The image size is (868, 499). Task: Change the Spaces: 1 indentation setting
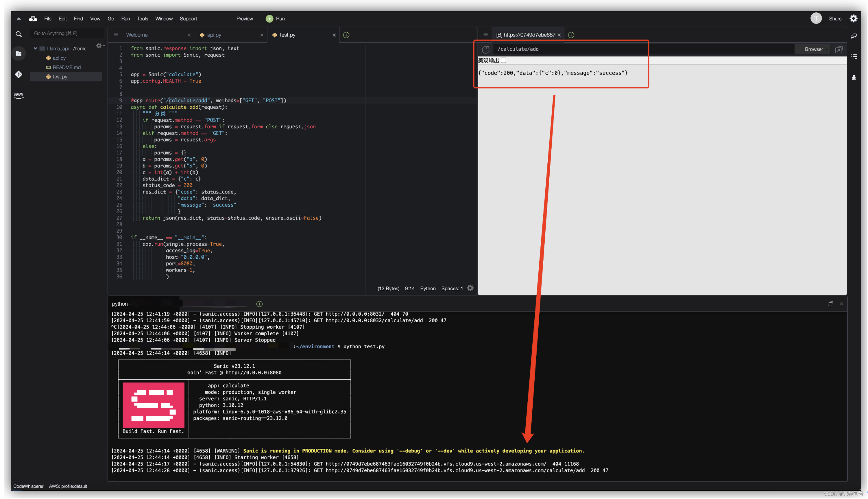point(452,289)
